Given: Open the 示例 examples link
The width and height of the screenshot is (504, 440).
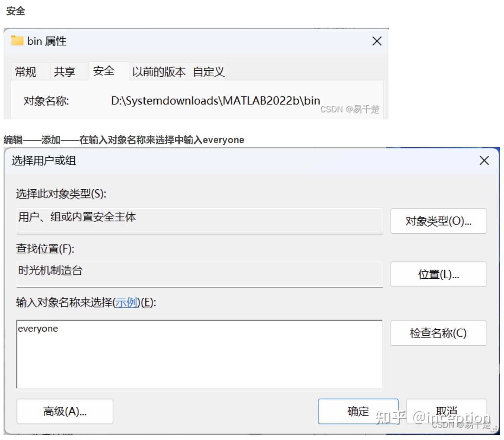Looking at the screenshot, I should coord(126,302).
